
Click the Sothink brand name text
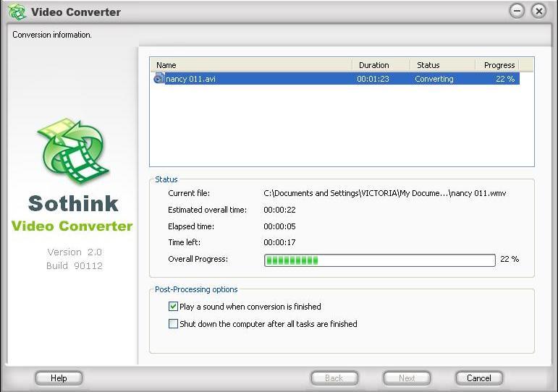click(73, 203)
